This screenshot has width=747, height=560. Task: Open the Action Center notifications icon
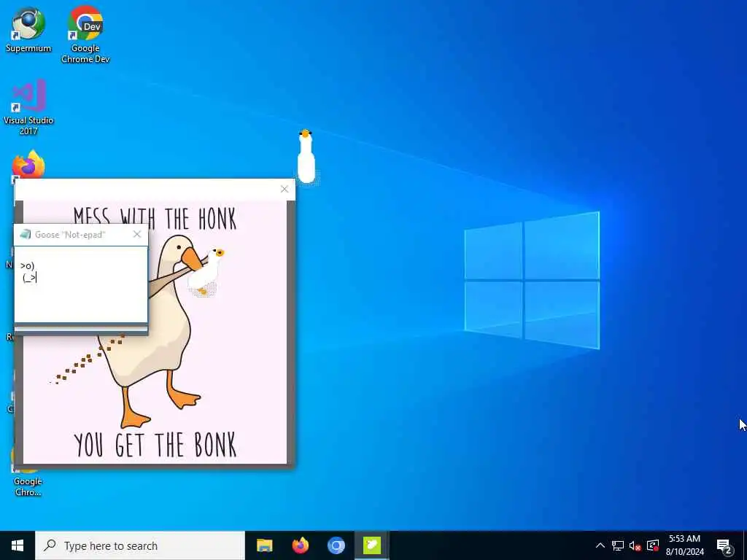pos(724,546)
